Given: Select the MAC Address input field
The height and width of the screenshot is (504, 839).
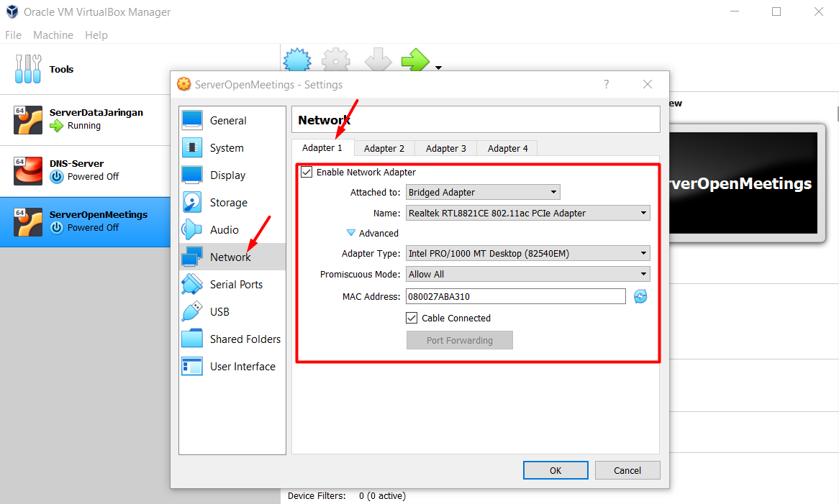Looking at the screenshot, I should pos(515,295).
